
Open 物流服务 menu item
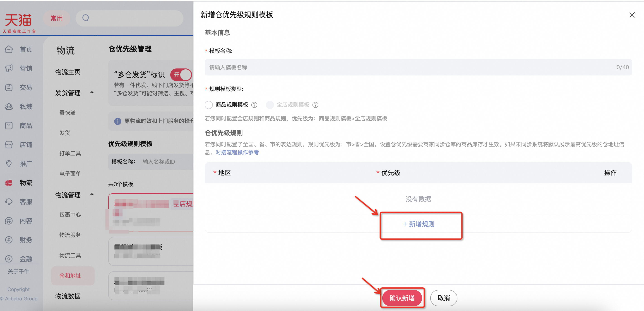(x=70, y=235)
